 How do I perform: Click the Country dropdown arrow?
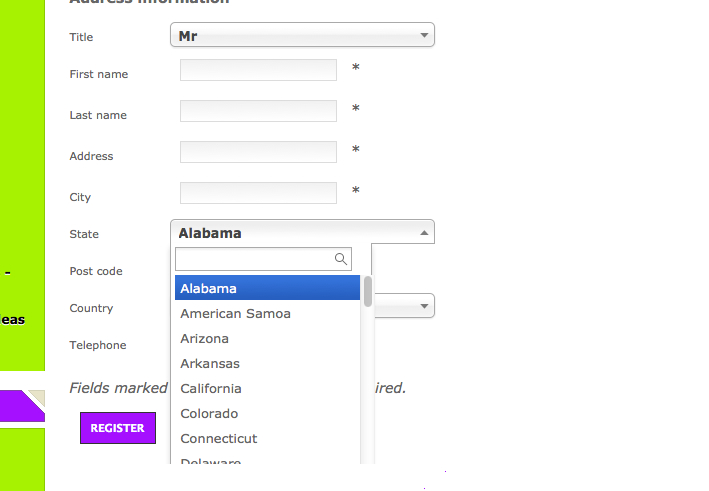click(x=424, y=306)
